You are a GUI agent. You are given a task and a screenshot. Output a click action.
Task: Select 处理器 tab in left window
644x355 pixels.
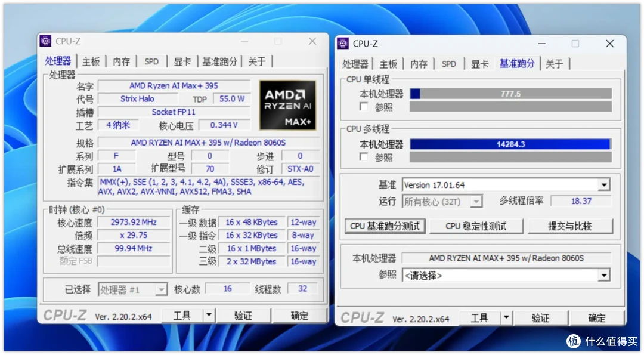pos(58,61)
